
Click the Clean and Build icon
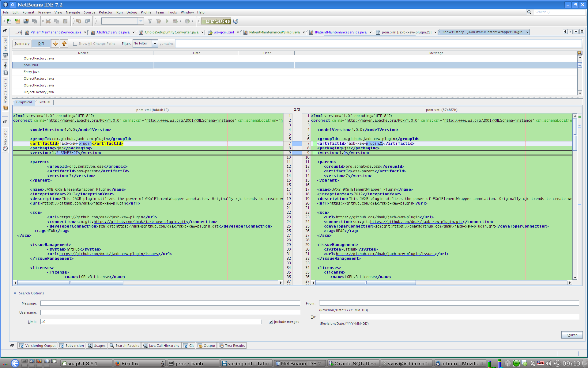click(158, 21)
